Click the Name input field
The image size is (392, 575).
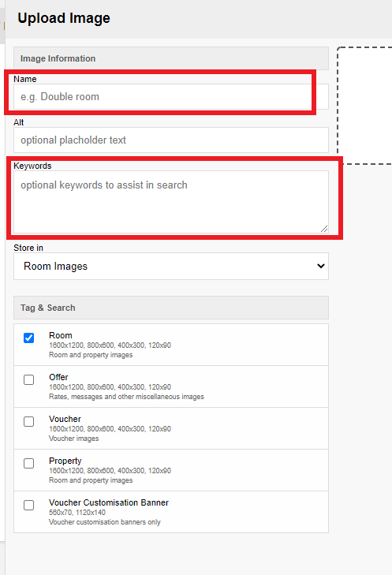click(x=171, y=96)
